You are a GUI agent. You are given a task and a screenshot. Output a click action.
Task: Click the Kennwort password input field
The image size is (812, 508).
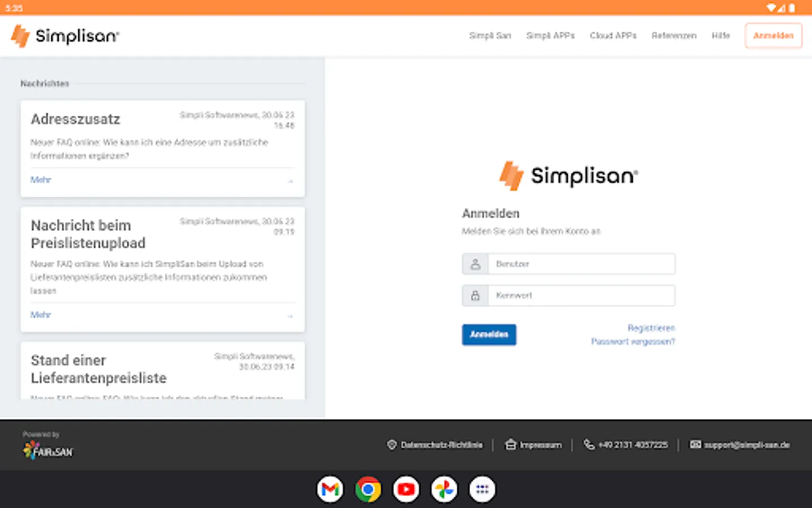coord(581,295)
